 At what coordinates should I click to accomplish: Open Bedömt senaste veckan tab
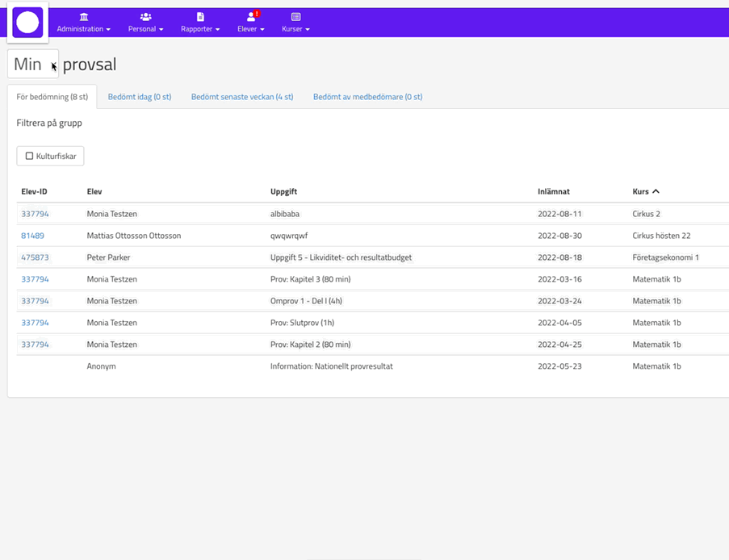point(242,97)
